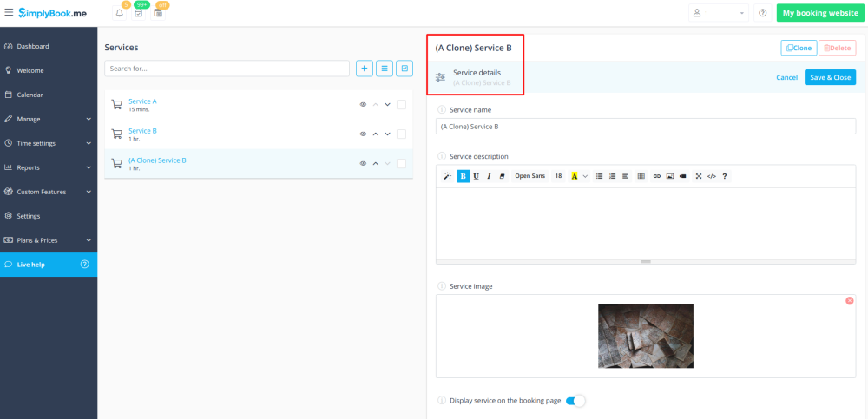Click the Clone button
Screen dimensions: 868x419
[799, 49]
